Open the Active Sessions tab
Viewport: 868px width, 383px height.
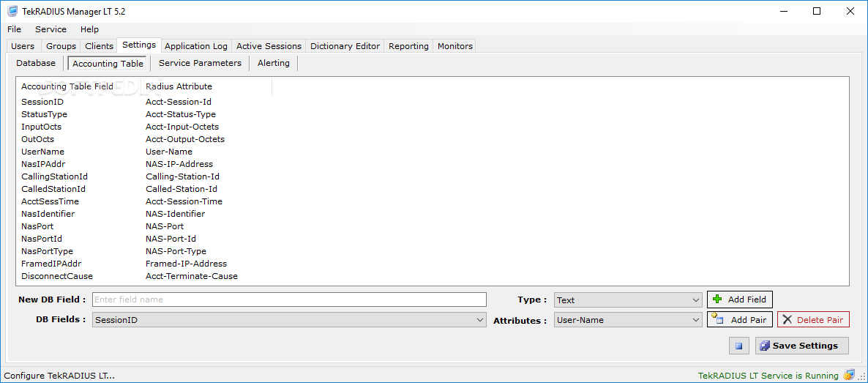(269, 46)
